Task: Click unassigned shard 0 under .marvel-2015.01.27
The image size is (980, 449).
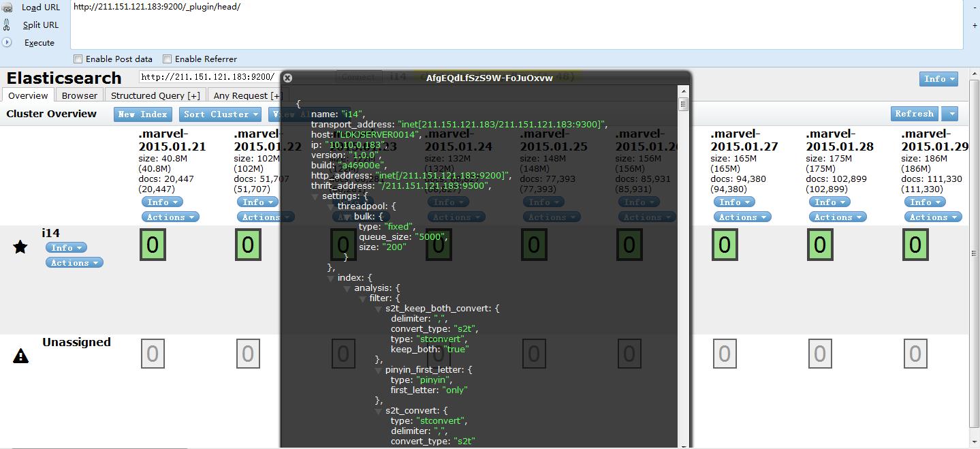Action: coord(725,354)
